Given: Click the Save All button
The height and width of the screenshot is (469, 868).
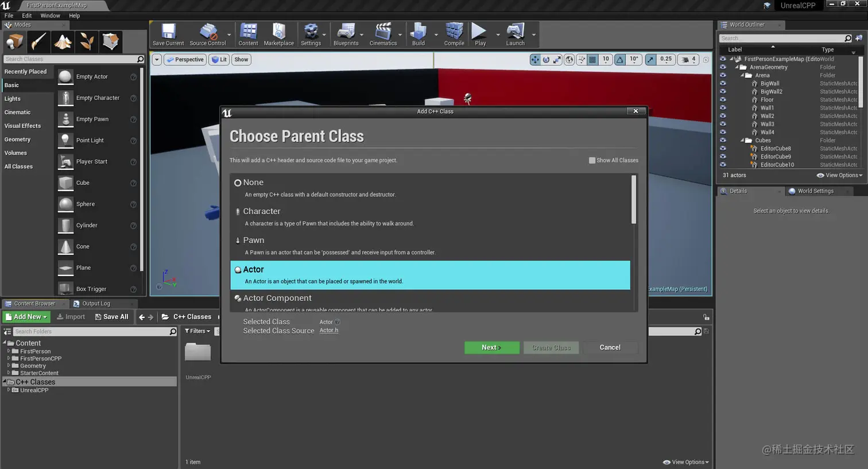Looking at the screenshot, I should tap(111, 317).
